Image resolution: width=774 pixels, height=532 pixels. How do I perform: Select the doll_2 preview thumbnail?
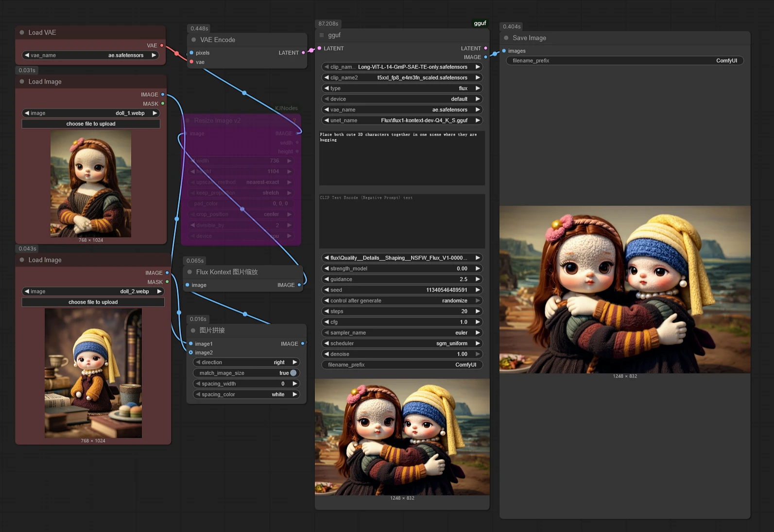(93, 373)
